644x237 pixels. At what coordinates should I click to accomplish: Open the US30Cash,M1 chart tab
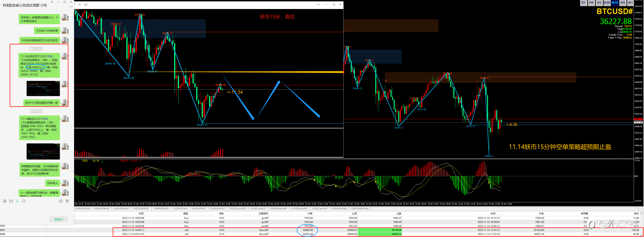point(320,208)
